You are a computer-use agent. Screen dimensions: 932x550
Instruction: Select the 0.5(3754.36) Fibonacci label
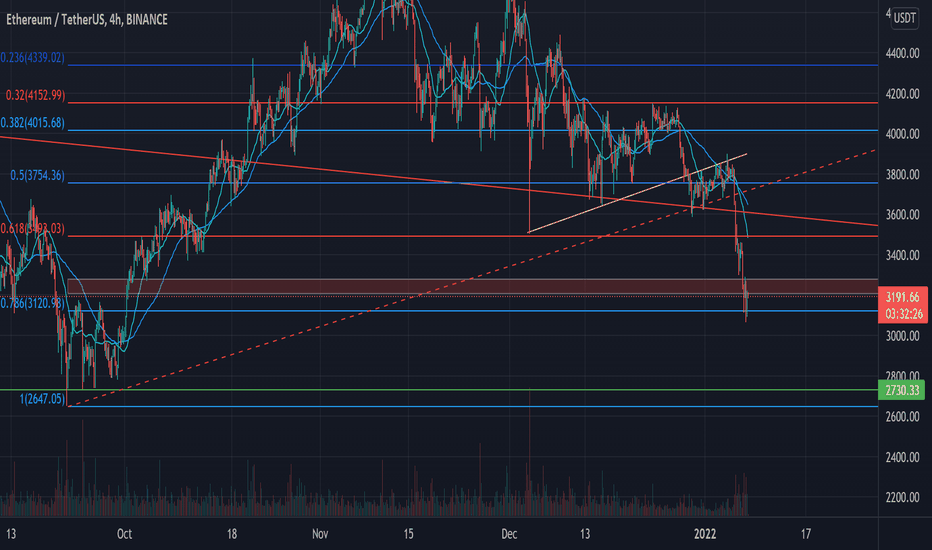click(x=37, y=175)
